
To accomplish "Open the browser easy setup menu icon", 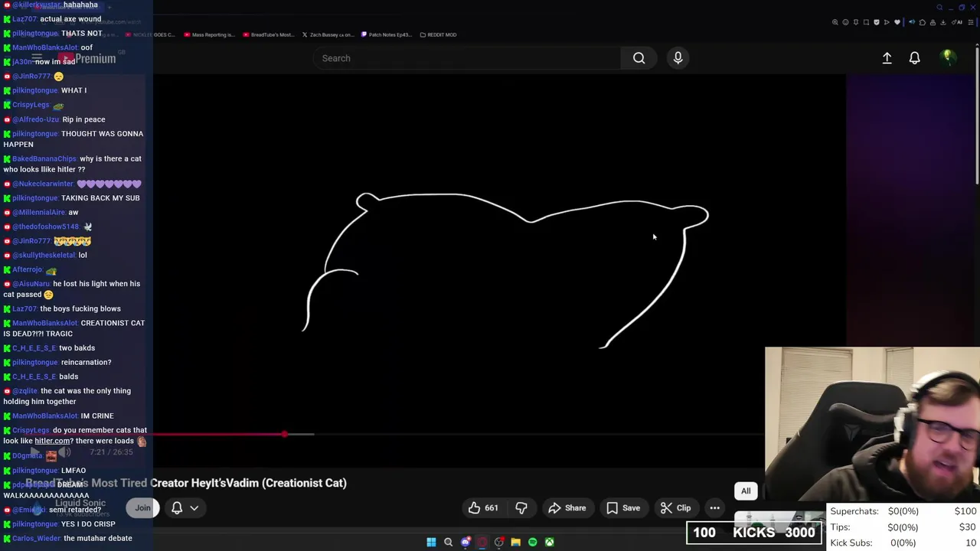I will (x=971, y=22).
